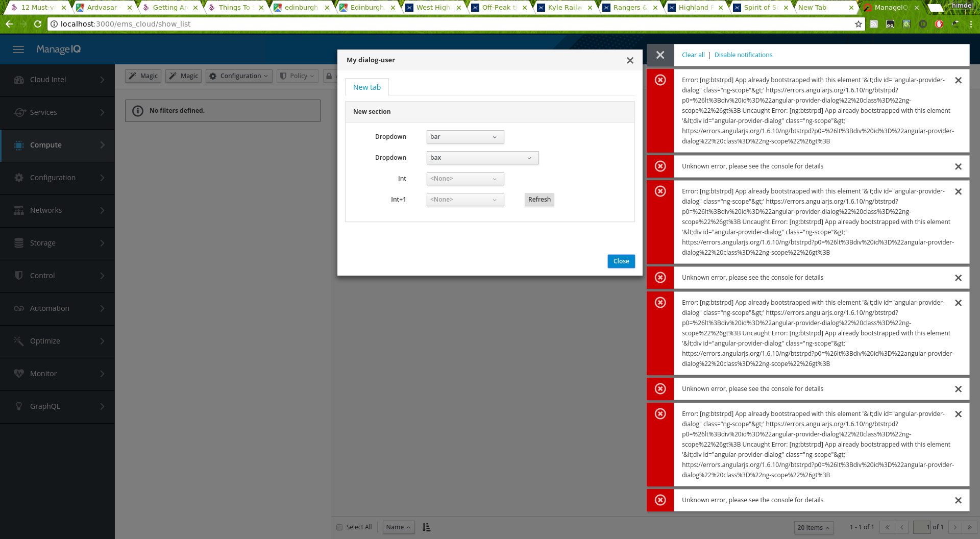Click the Optimize wand icon in sidebar
Viewport: 980px width, 539px height.
click(19, 341)
